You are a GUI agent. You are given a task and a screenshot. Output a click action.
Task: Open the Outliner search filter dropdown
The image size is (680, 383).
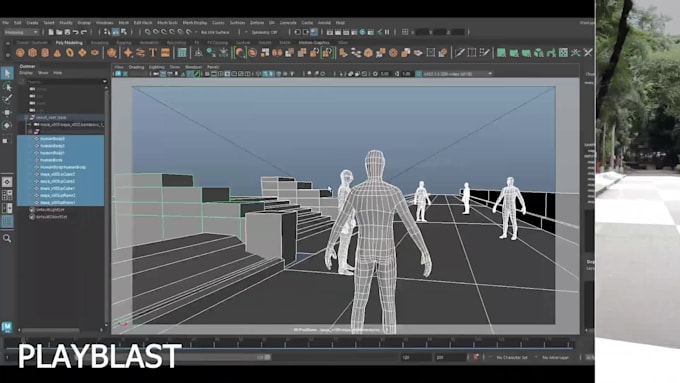pos(104,82)
